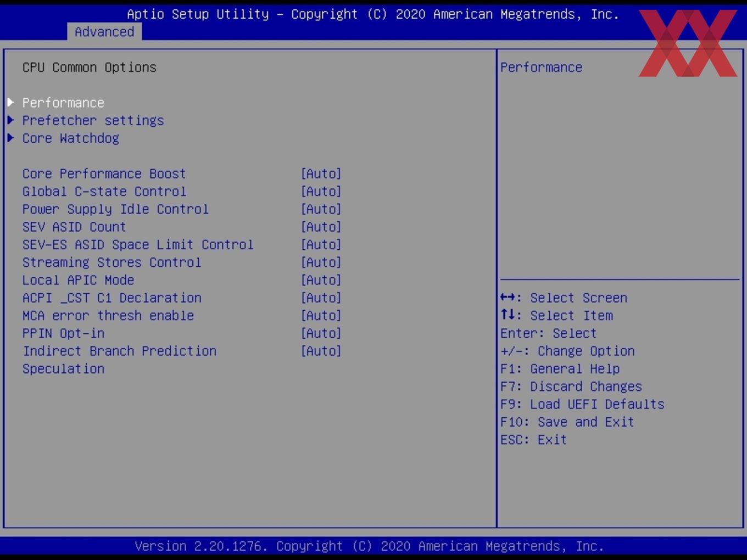Image resolution: width=747 pixels, height=560 pixels.
Task: Select the Global C-state Control label
Action: click(104, 191)
